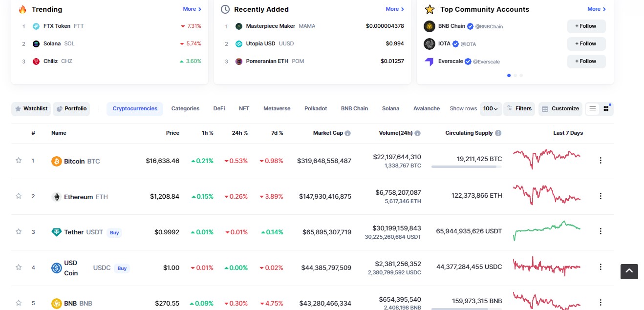
Task: Star Bitcoin to add to watchlist
Action: (x=19, y=160)
